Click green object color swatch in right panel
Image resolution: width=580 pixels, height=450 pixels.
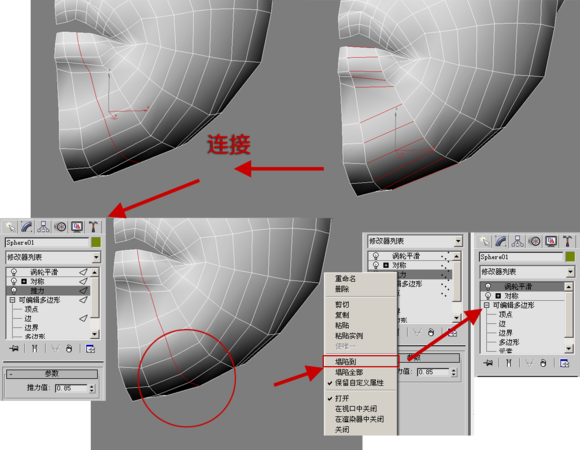point(570,257)
